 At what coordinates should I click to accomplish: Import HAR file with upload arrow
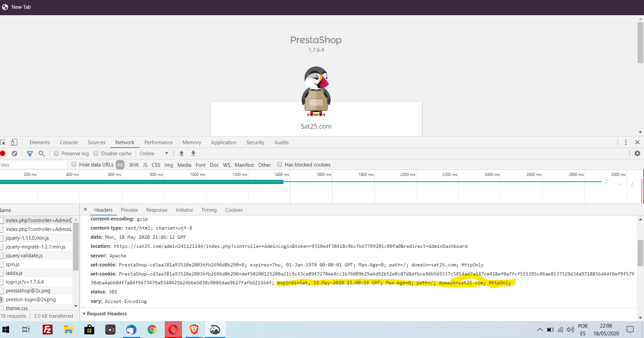(181, 153)
